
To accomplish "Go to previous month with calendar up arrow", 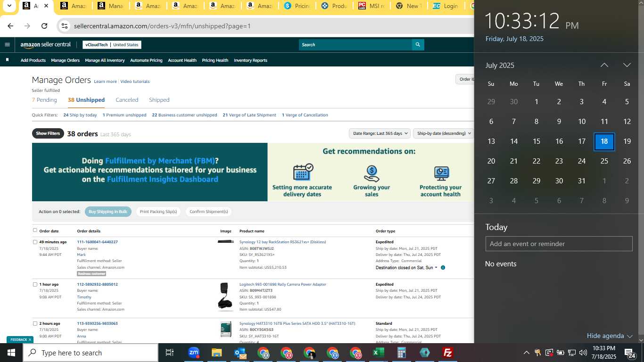I will point(604,65).
